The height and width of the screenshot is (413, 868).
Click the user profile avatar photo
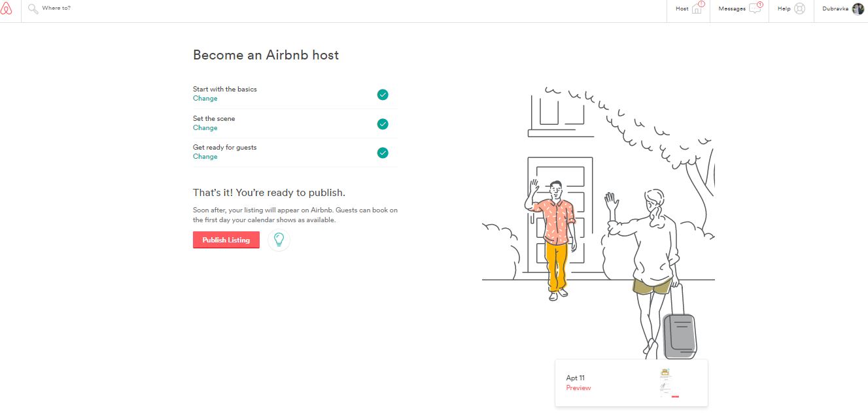point(858,9)
